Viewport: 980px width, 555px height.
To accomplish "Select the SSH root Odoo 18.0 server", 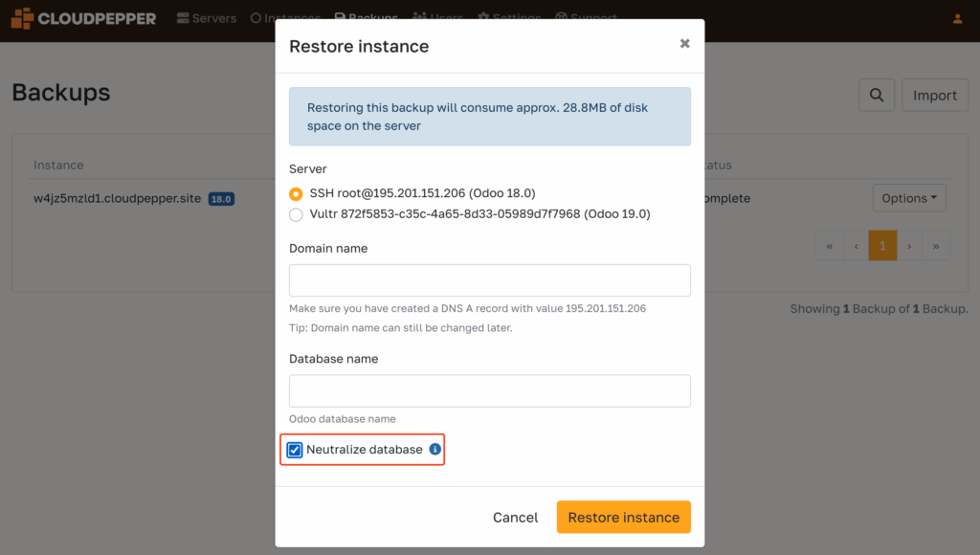I will [296, 193].
